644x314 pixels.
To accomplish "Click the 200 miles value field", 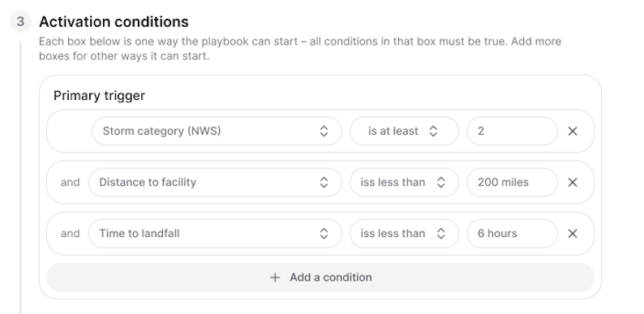I will tap(512, 182).
